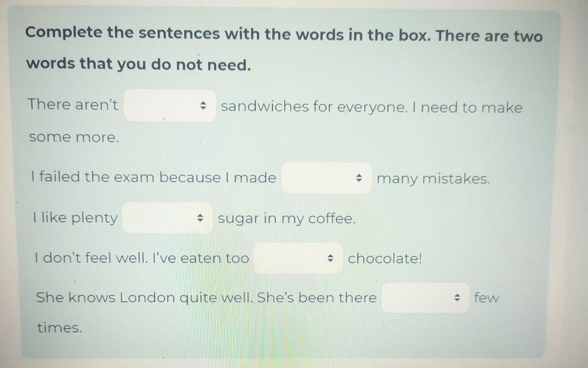Click the "Complete the sentences" instruction heading

point(283,49)
